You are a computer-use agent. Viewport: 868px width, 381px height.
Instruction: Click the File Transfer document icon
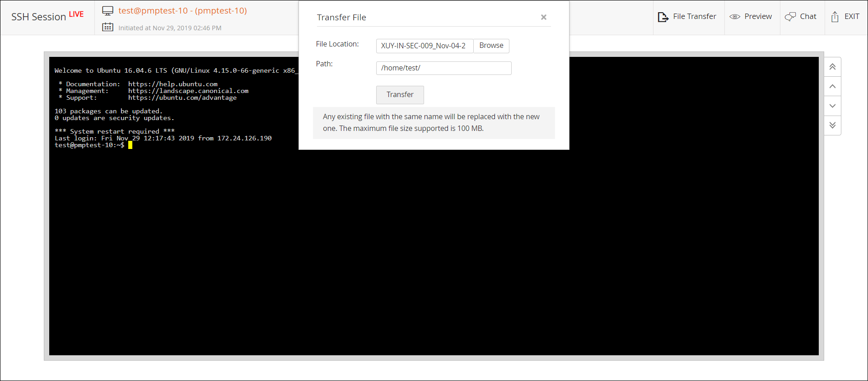[x=663, y=17]
